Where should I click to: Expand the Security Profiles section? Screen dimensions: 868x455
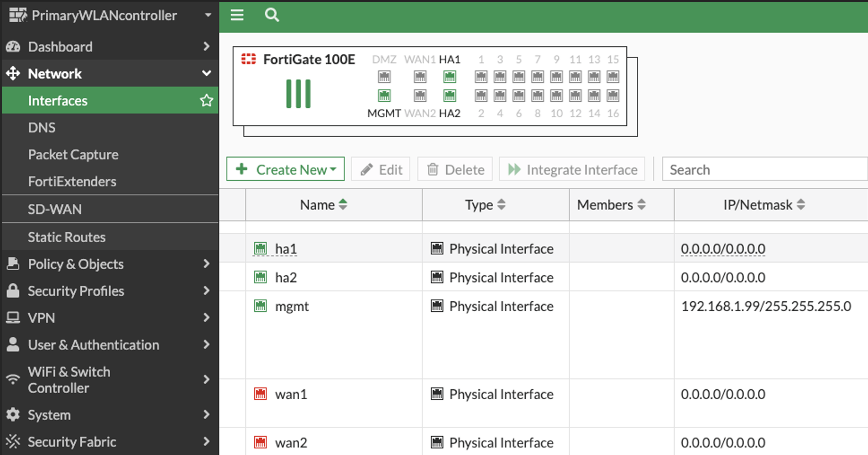pyautogui.click(x=111, y=291)
